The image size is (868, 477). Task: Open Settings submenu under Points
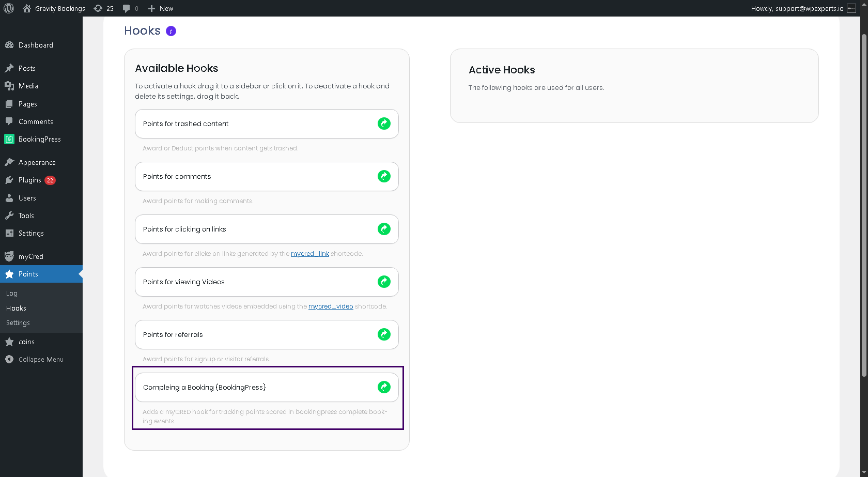pyautogui.click(x=18, y=322)
